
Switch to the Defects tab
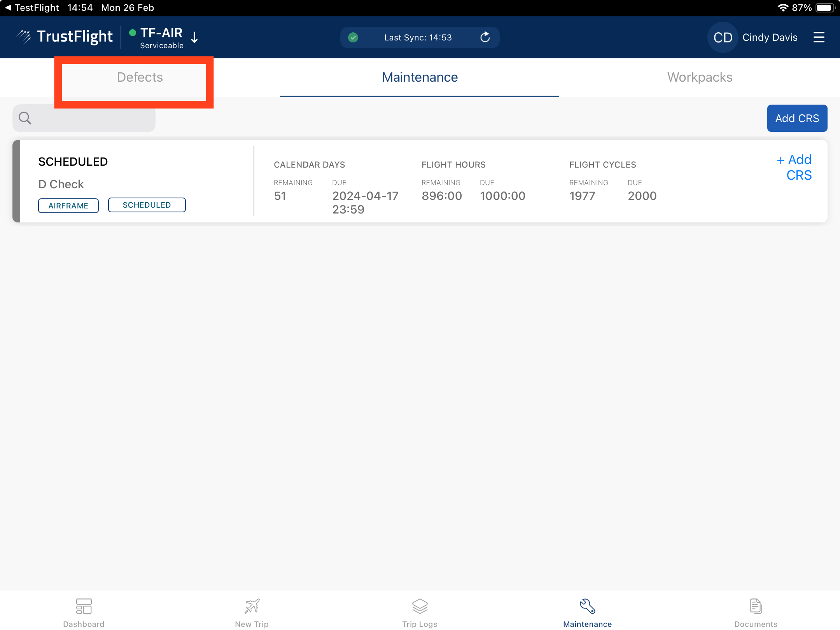pyautogui.click(x=140, y=77)
